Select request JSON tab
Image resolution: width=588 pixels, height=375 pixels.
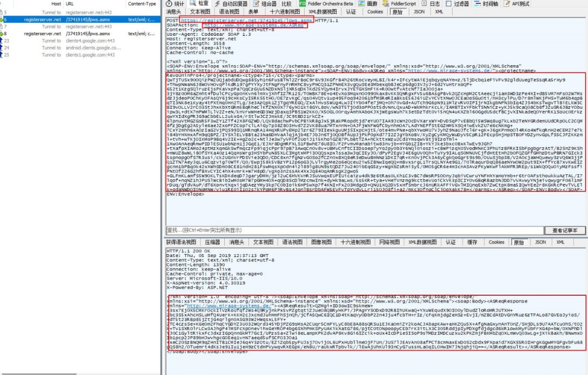(419, 11)
